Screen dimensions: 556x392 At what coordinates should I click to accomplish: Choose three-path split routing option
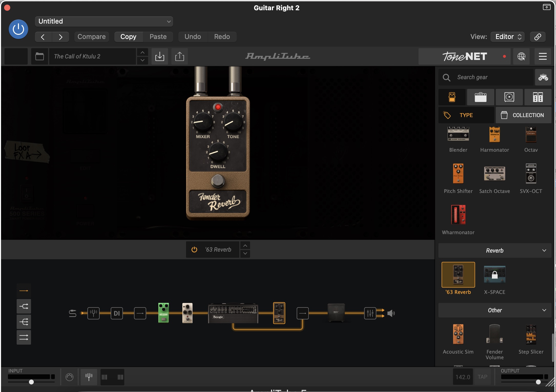(x=24, y=322)
